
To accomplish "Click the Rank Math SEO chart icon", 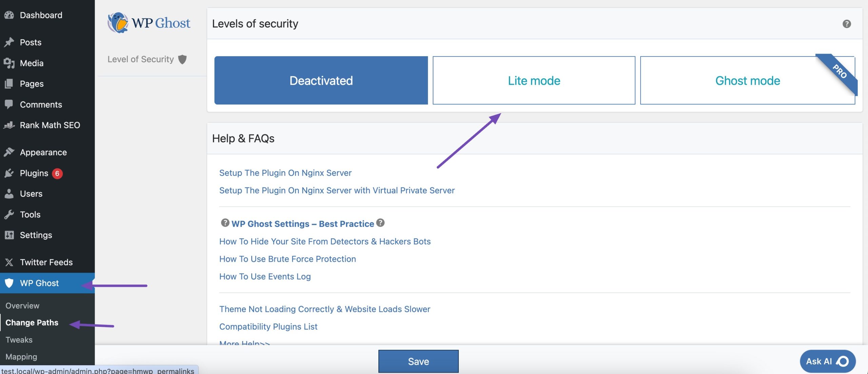I will click(x=9, y=125).
